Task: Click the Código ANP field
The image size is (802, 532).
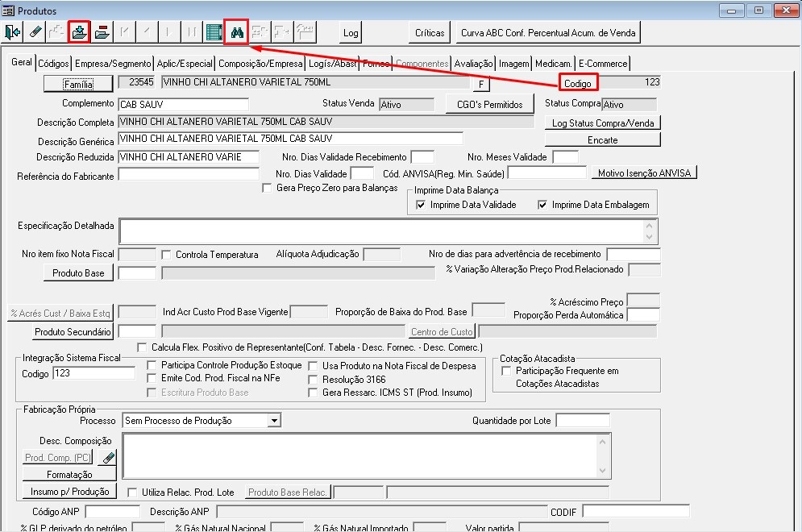Action: pos(113,512)
